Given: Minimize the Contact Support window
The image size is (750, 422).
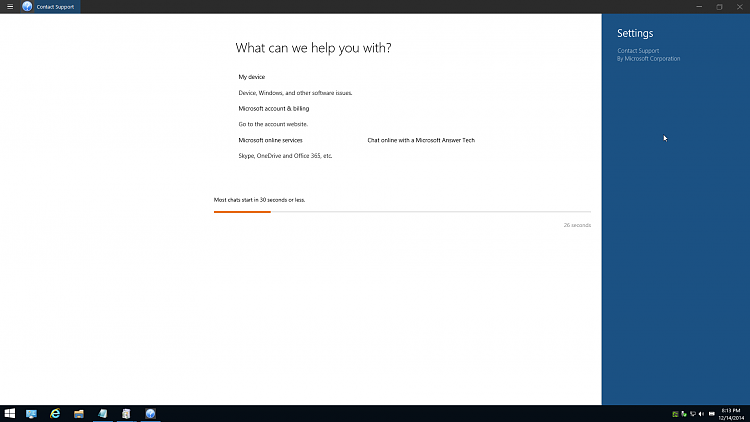Looking at the screenshot, I should pos(699,7).
